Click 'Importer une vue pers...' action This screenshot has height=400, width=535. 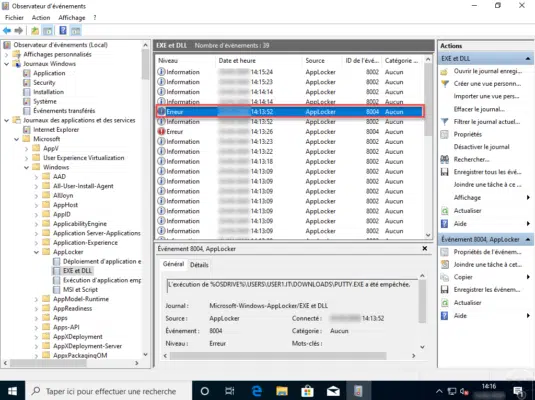pos(487,96)
